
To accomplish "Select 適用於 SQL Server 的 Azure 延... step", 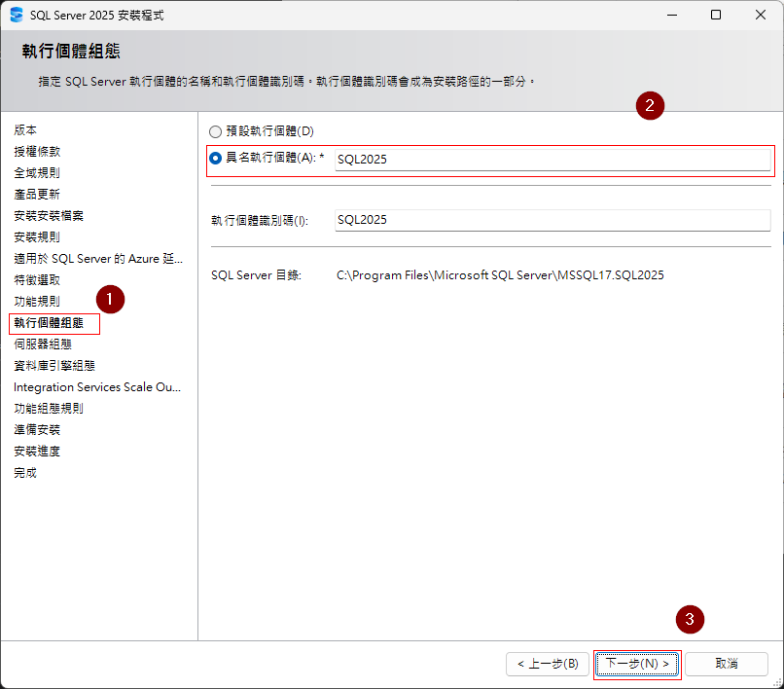I will pos(98,259).
